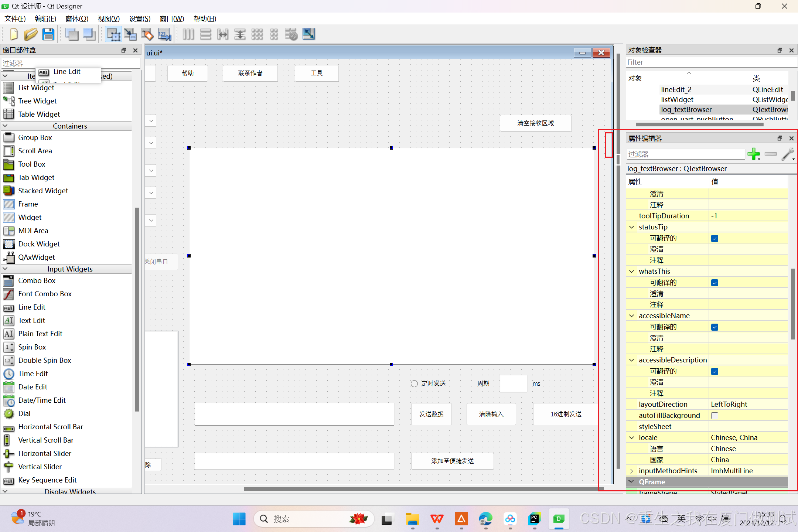798x532 pixels.
Task: Open the 窗体(O) menu
Action: point(76,18)
